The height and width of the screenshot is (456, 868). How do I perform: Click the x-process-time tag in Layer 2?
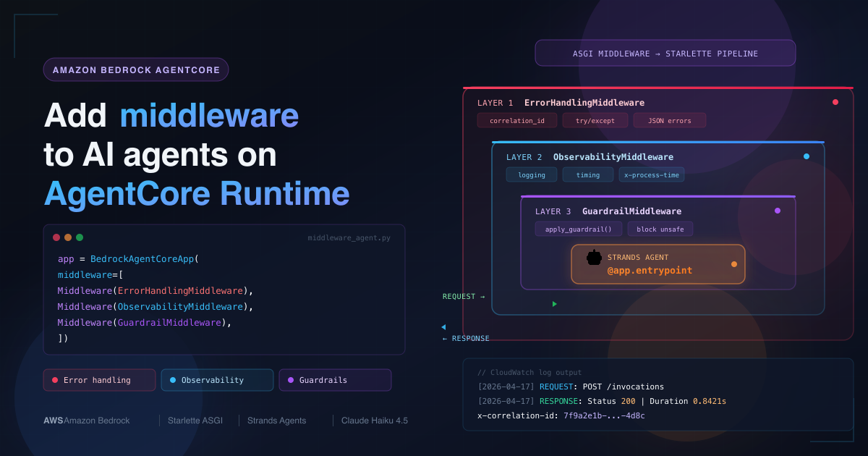tap(652, 174)
